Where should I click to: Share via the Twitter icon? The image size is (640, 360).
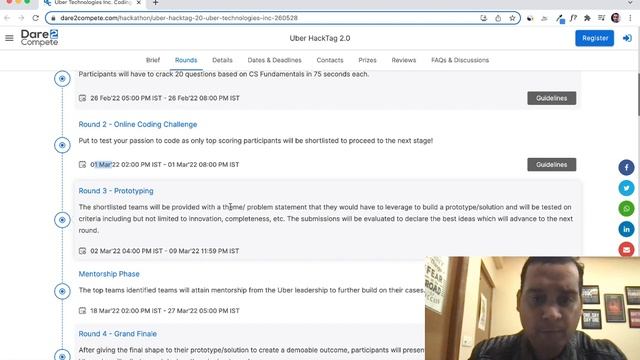point(626,188)
